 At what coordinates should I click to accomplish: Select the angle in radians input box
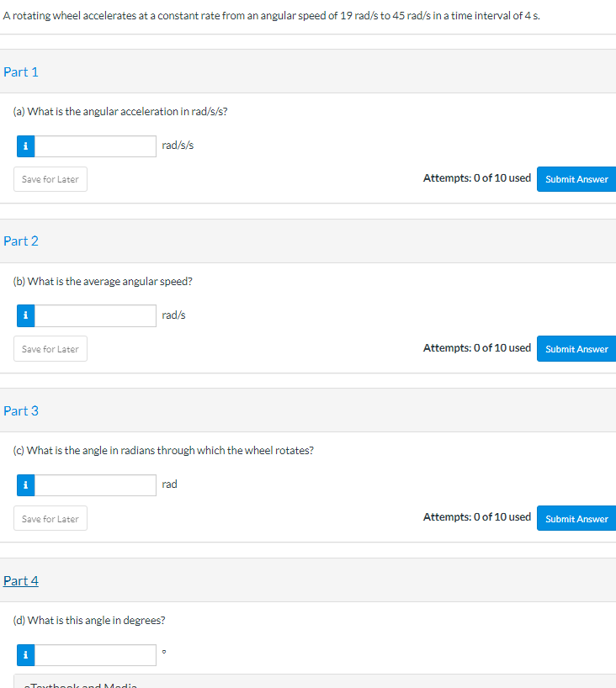(95, 485)
